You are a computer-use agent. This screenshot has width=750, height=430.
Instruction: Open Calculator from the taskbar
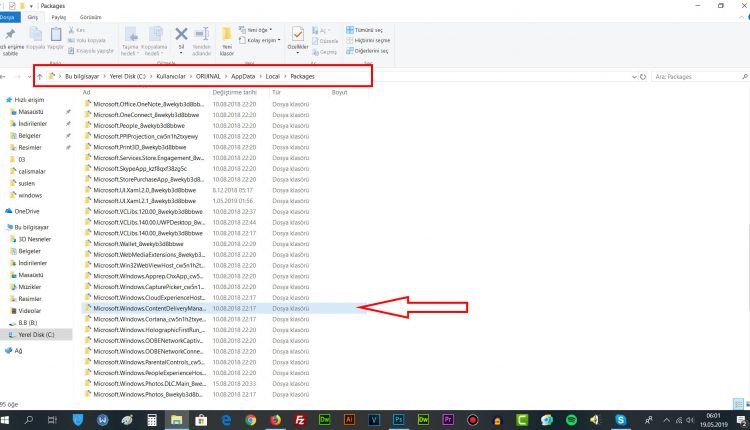coord(152,420)
